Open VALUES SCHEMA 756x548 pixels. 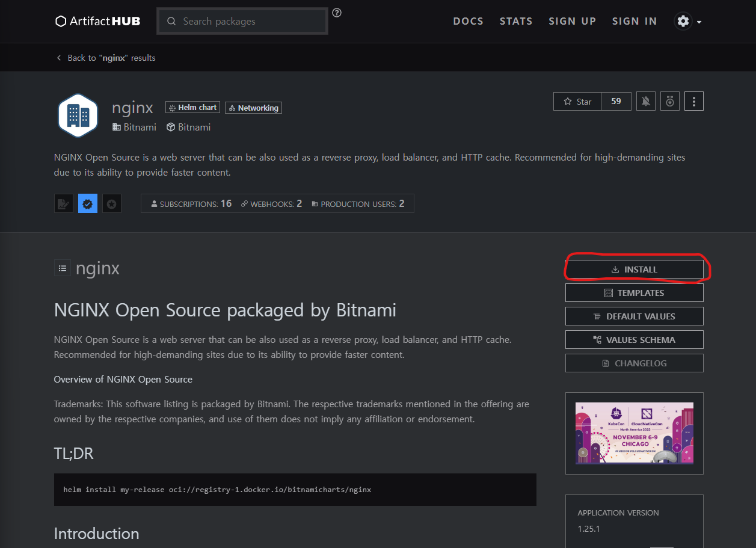[x=634, y=340]
